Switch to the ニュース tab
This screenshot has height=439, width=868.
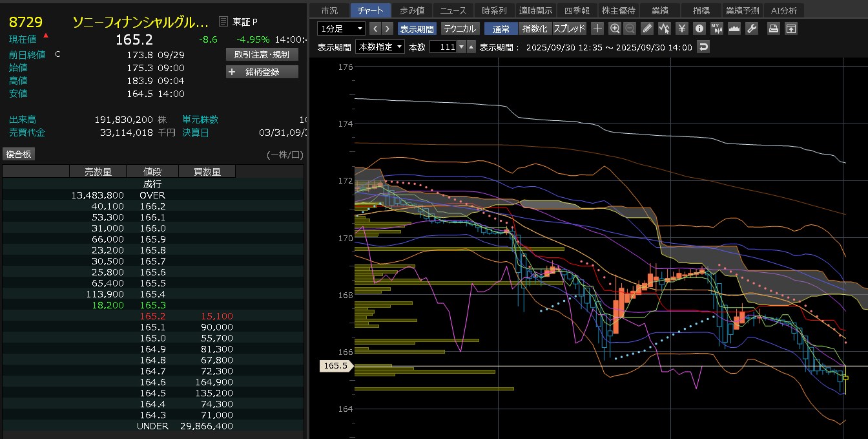pyautogui.click(x=452, y=10)
